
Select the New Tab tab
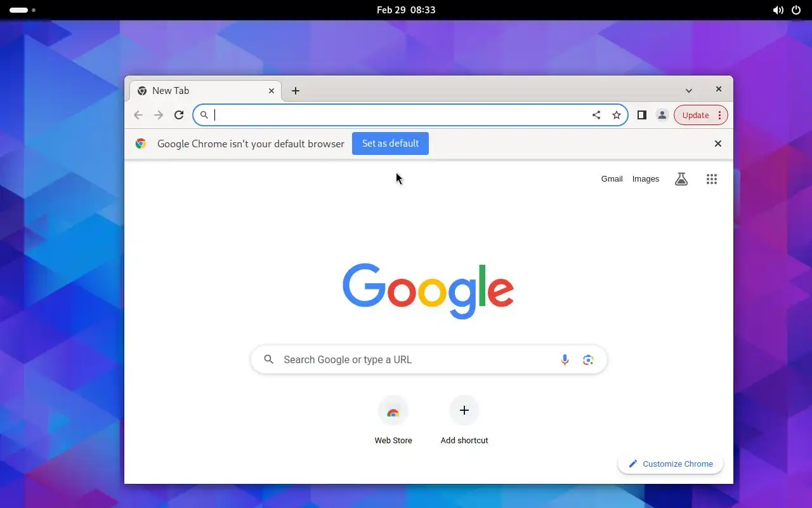[x=206, y=91]
